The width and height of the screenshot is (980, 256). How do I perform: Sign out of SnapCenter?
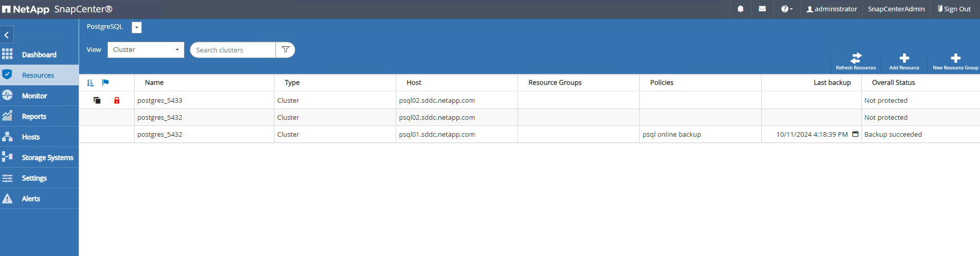[x=954, y=9]
